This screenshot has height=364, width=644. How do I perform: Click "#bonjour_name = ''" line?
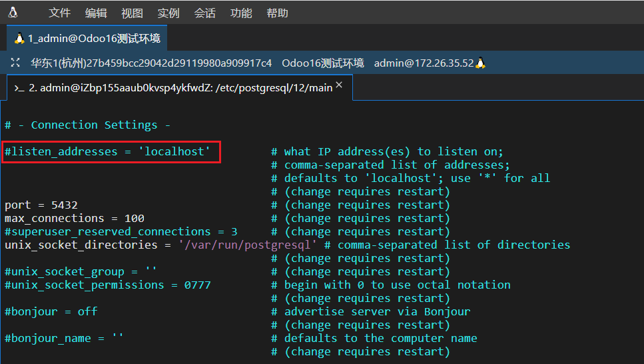point(64,338)
